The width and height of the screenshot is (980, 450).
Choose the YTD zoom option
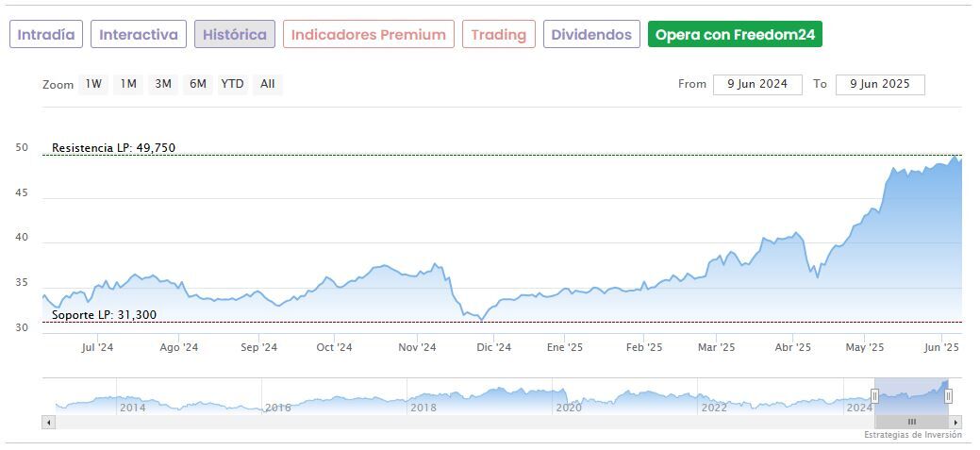232,84
